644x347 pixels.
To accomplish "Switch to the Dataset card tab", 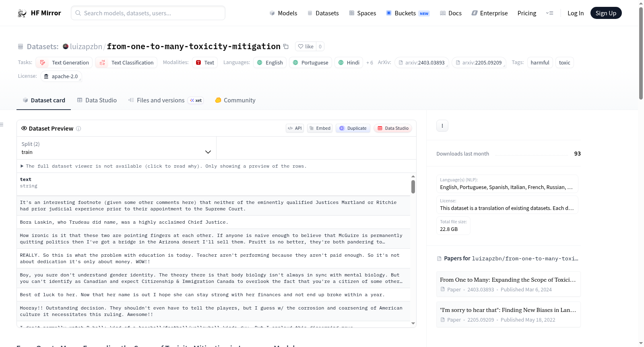I will [43, 100].
